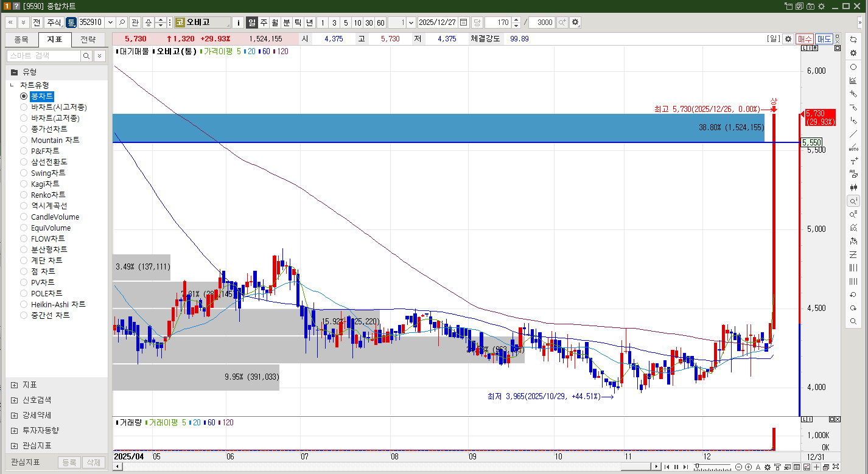The width and height of the screenshot is (868, 474).
Task: Click the AUTO drawing icon
Action: [x=853, y=148]
